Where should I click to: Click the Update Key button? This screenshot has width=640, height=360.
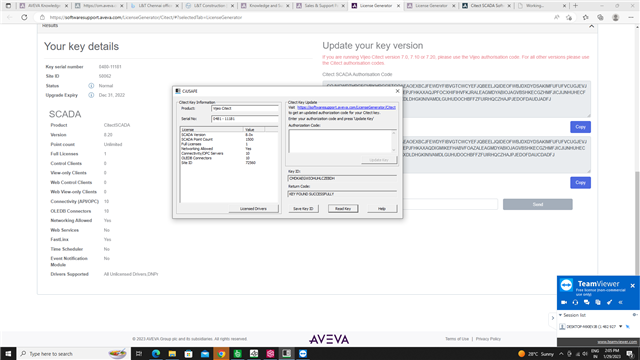379,160
